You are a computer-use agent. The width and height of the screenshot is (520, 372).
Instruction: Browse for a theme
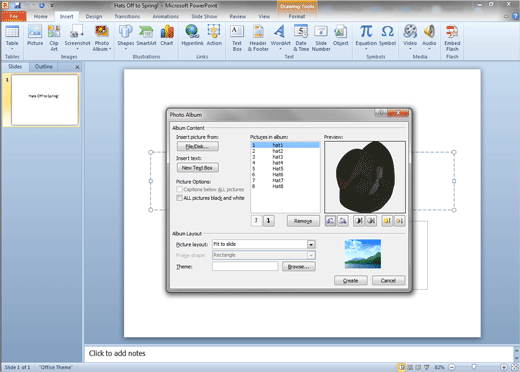click(x=299, y=267)
